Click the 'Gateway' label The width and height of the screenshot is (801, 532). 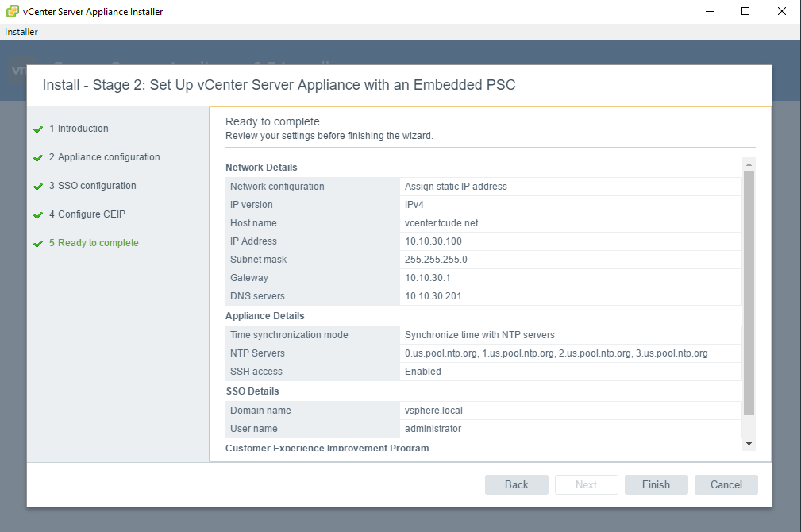pyautogui.click(x=248, y=278)
